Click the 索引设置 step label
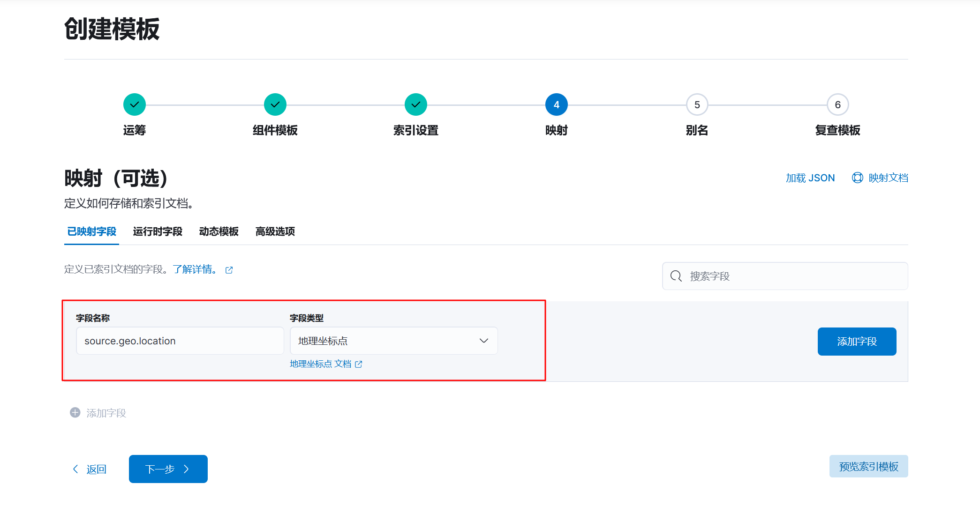 pyautogui.click(x=416, y=130)
